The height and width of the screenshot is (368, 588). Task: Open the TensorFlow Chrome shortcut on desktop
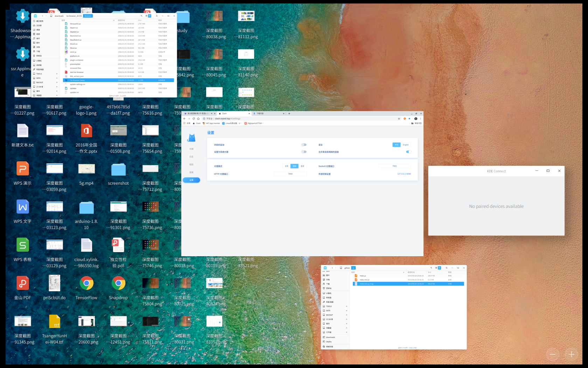click(86, 283)
